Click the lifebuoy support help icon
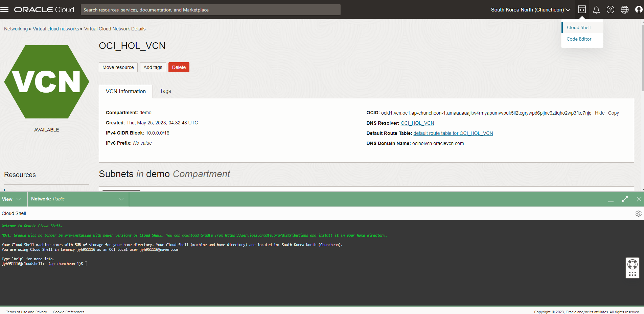The width and height of the screenshot is (644, 314). coord(632,264)
